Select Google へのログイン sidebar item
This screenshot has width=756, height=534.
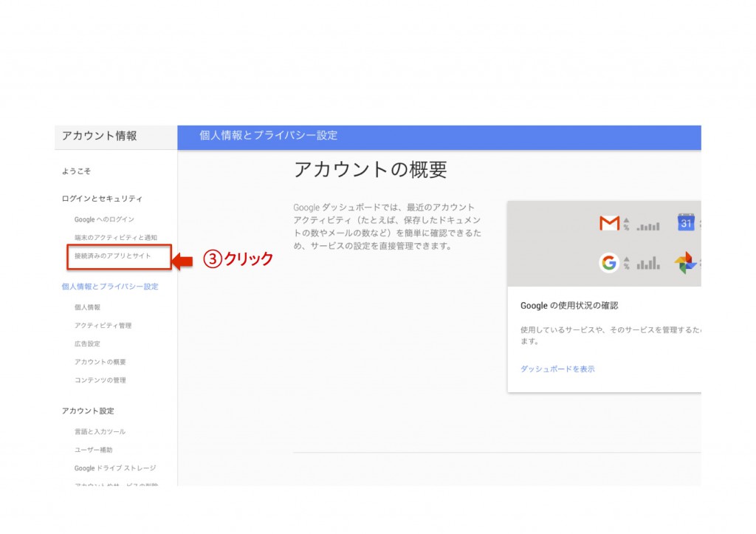[104, 219]
